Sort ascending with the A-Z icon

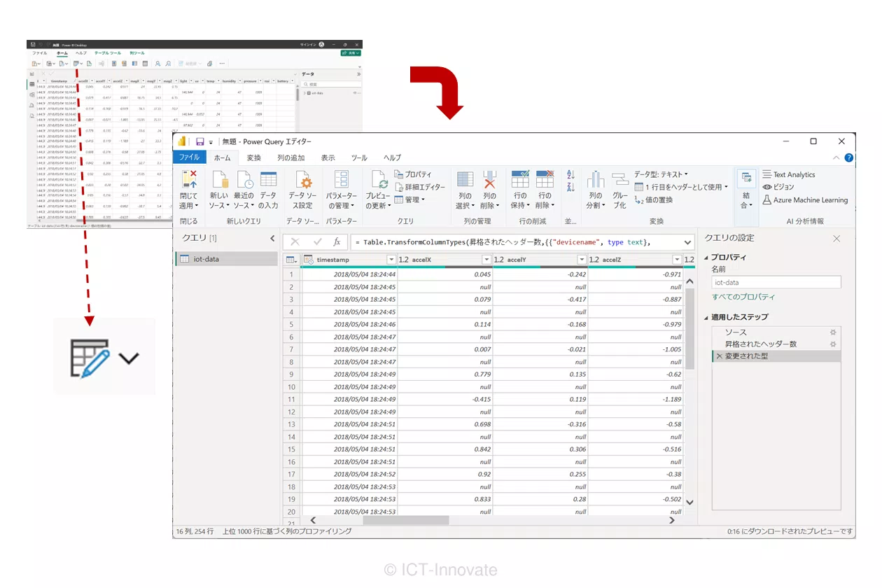[x=570, y=174]
